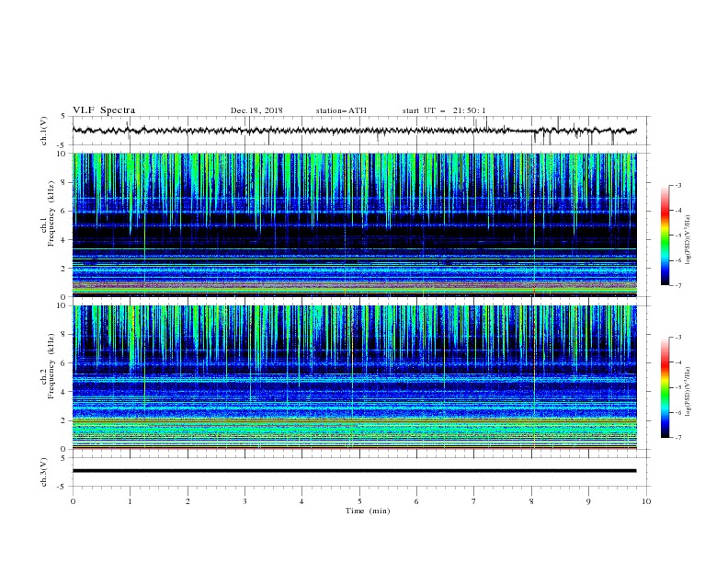Select the ch.2 'Frequency (kHz)' axis label
The image size is (728, 563).
[51, 365]
